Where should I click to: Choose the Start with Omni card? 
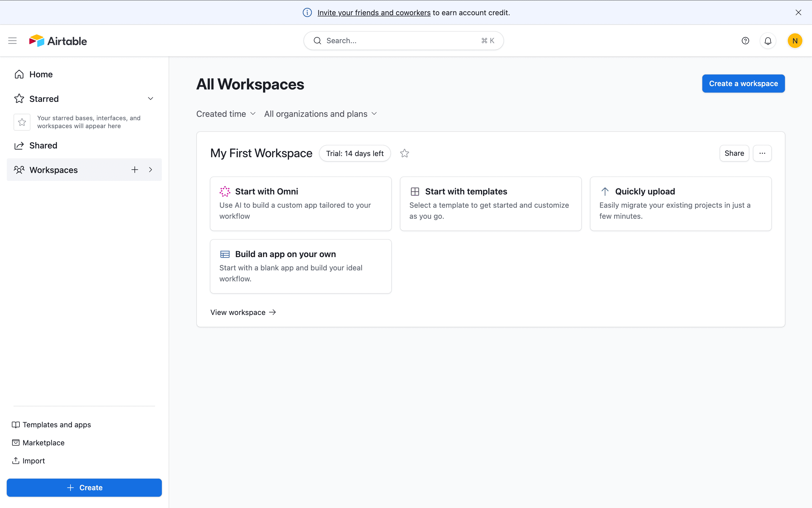[x=301, y=203]
